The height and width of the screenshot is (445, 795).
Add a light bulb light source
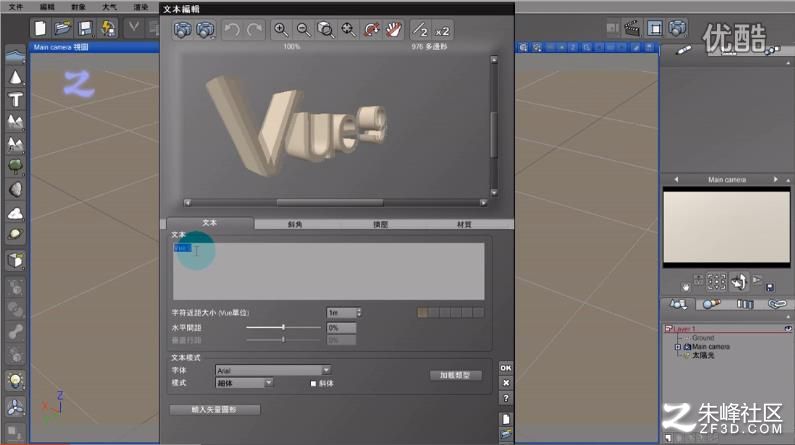(16, 381)
